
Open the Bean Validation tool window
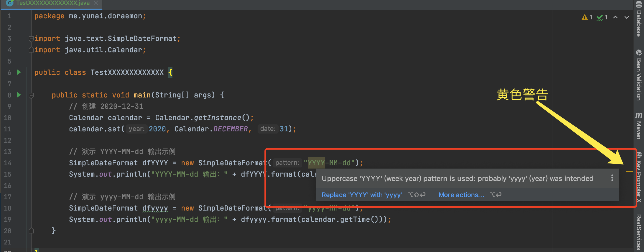pyautogui.click(x=639, y=75)
